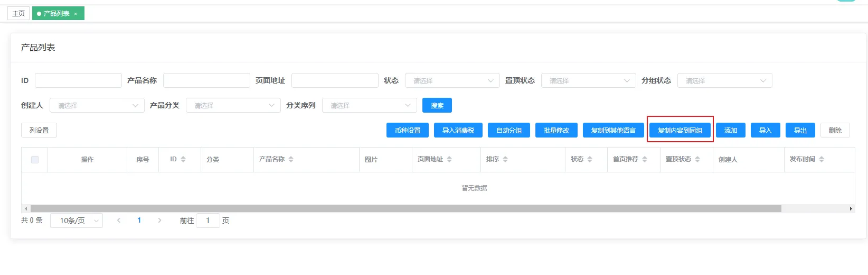Go to previous page arrow
The width and height of the screenshot is (868, 275).
click(119, 221)
